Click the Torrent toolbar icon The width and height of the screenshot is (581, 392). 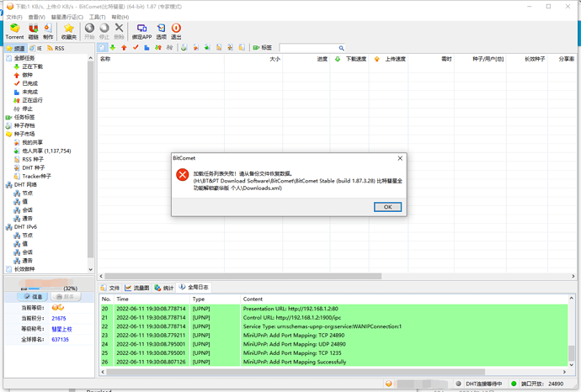point(14,31)
